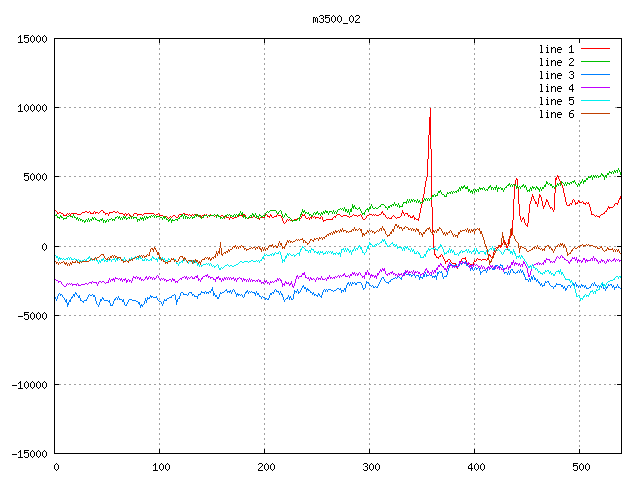Click the 500 x-axis tick label
Screen dimensions: 640x480
click(x=579, y=467)
